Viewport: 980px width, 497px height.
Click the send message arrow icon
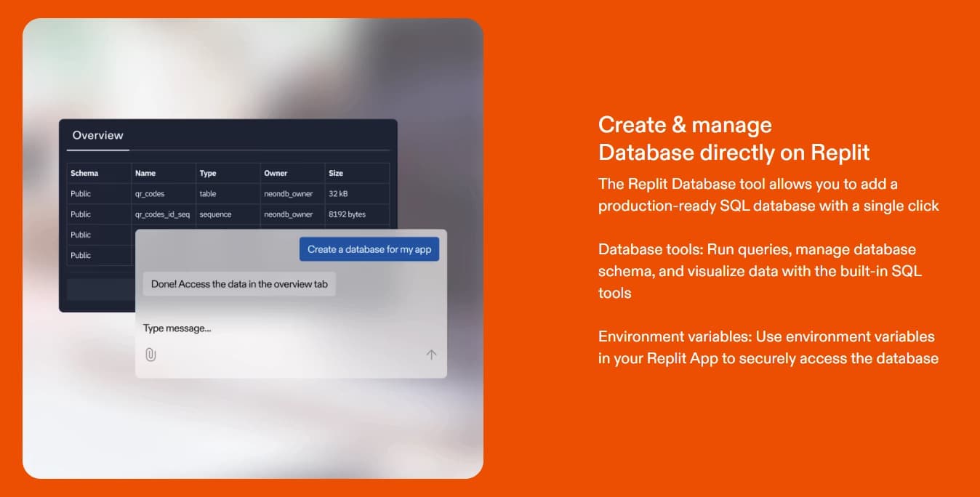pos(431,355)
